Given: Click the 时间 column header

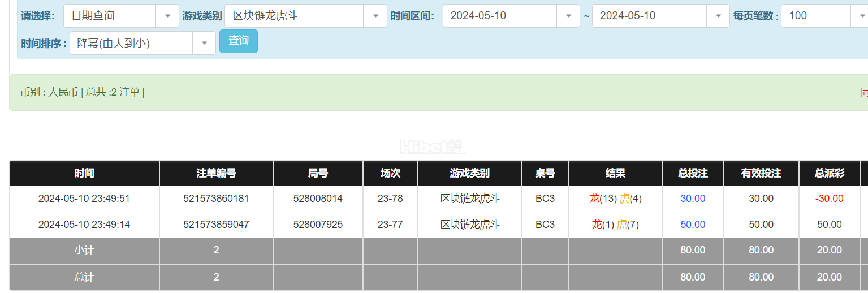Looking at the screenshot, I should tap(84, 173).
